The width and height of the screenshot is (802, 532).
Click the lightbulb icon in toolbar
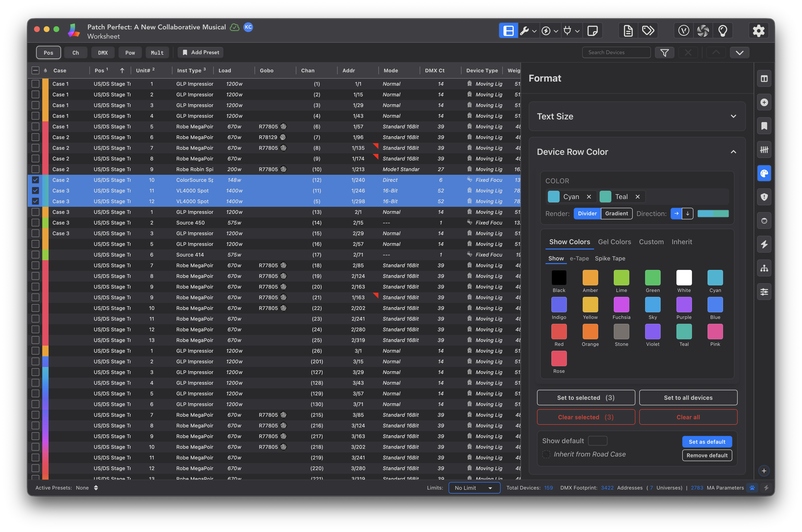(723, 31)
